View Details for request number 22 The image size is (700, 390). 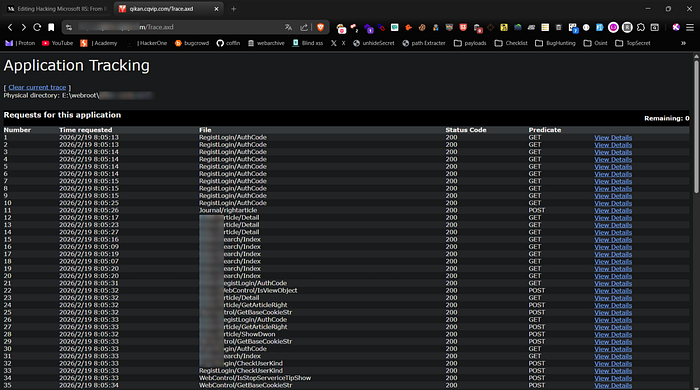[x=613, y=291]
